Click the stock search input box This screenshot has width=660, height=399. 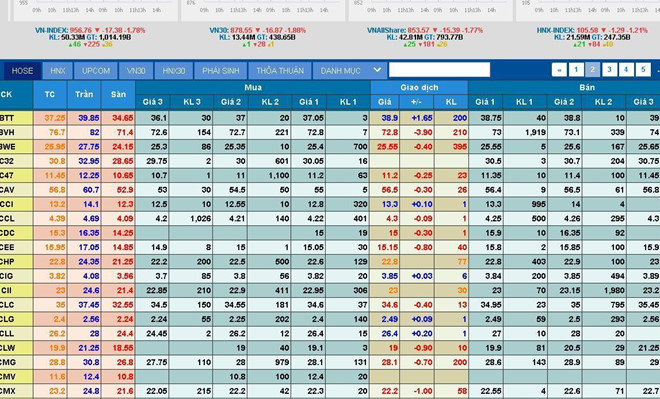click(x=439, y=70)
